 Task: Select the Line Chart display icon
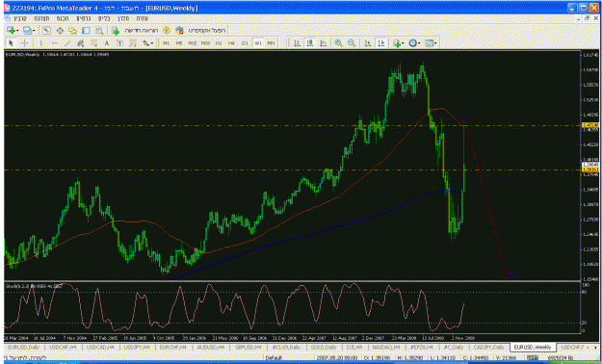click(x=324, y=43)
